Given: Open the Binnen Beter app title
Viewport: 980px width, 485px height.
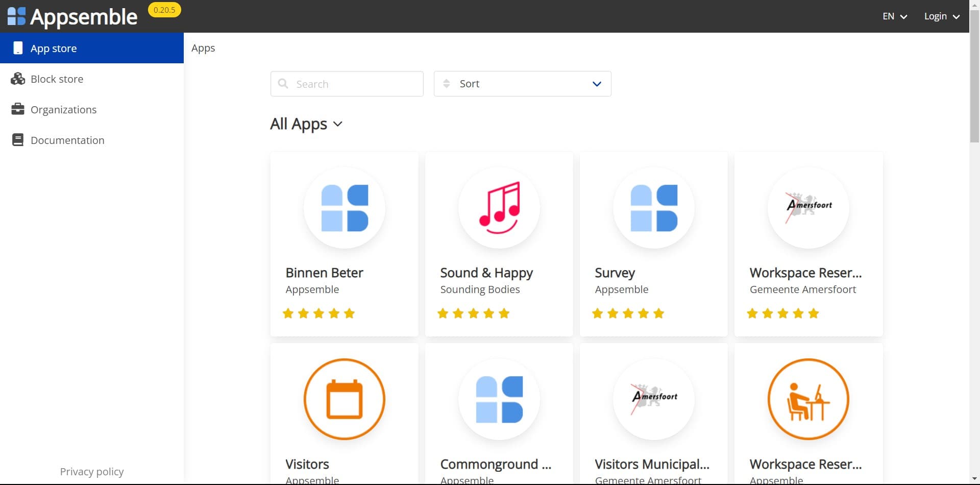Looking at the screenshot, I should tap(324, 273).
